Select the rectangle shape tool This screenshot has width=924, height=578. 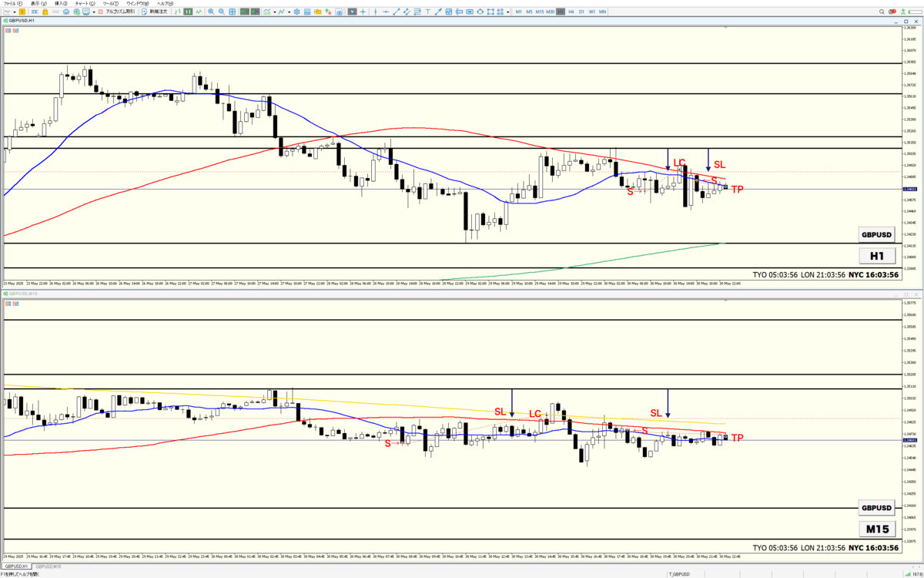click(x=490, y=12)
